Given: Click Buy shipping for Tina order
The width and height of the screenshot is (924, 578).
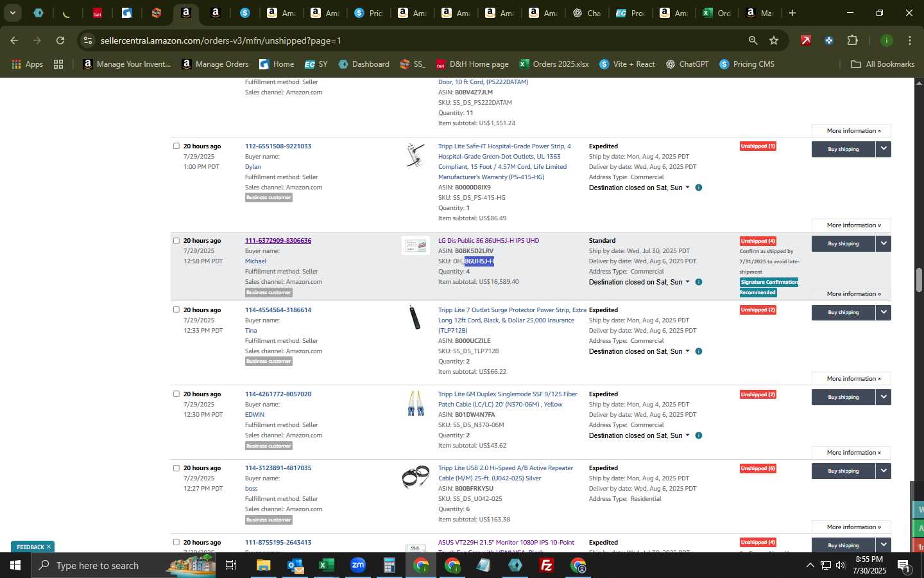Looking at the screenshot, I should point(843,312).
